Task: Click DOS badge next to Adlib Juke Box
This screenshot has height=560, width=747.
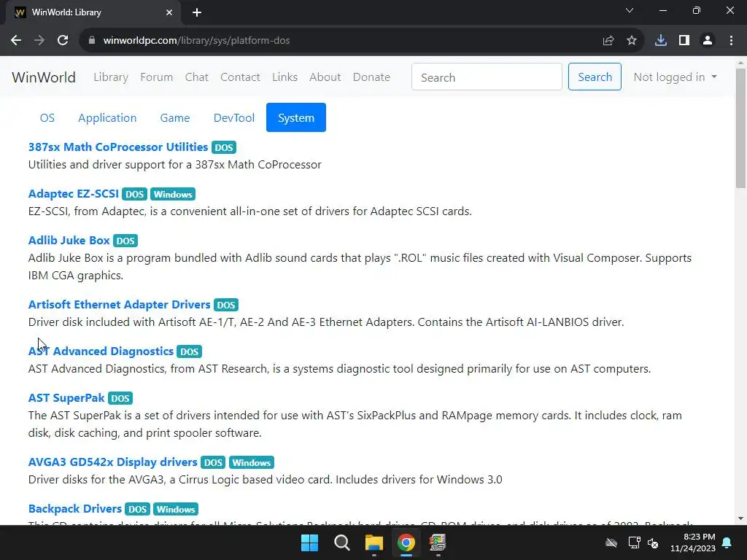Action: coord(125,241)
